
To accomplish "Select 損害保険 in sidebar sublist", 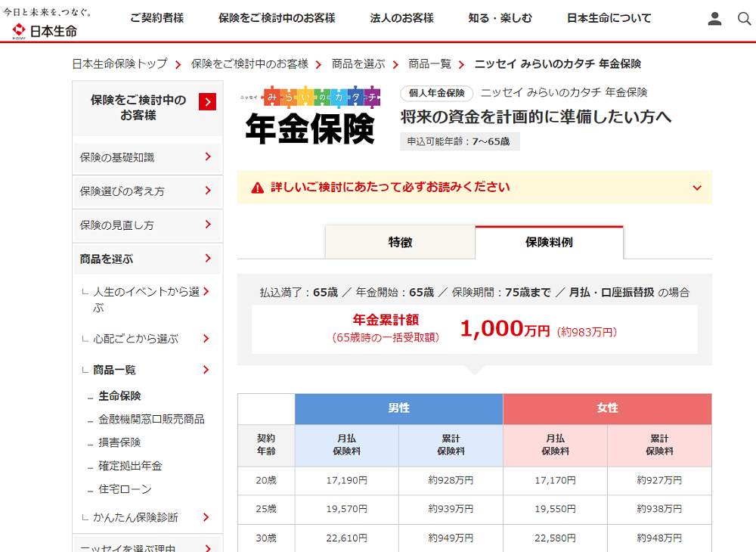I will point(119,442).
